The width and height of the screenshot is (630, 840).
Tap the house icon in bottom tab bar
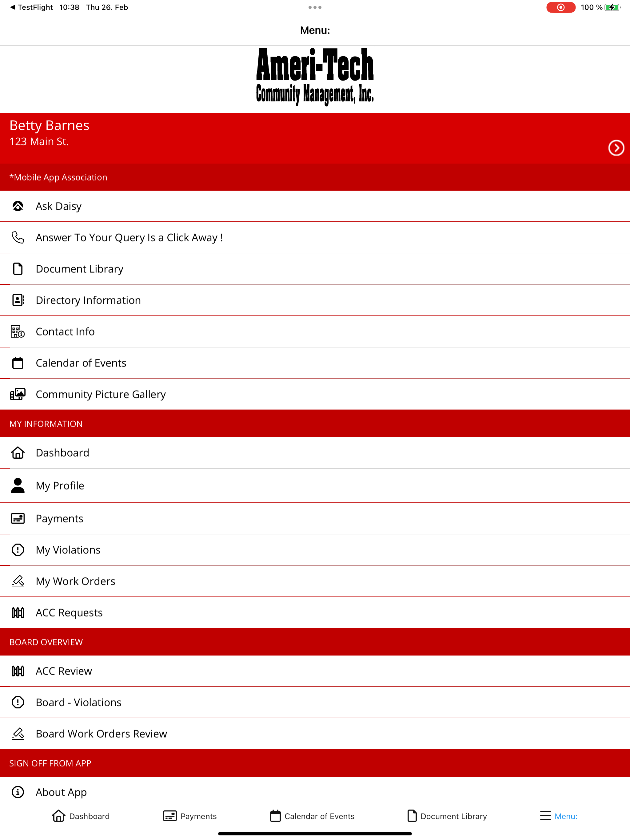pos(58,816)
